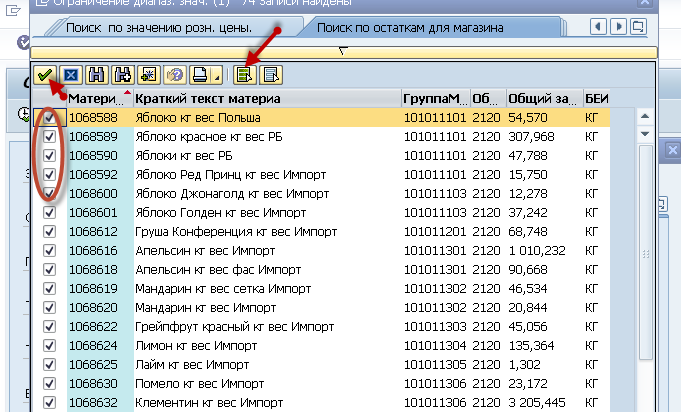Click the stock value 1 010,232
681x412 pixels.
(537, 250)
